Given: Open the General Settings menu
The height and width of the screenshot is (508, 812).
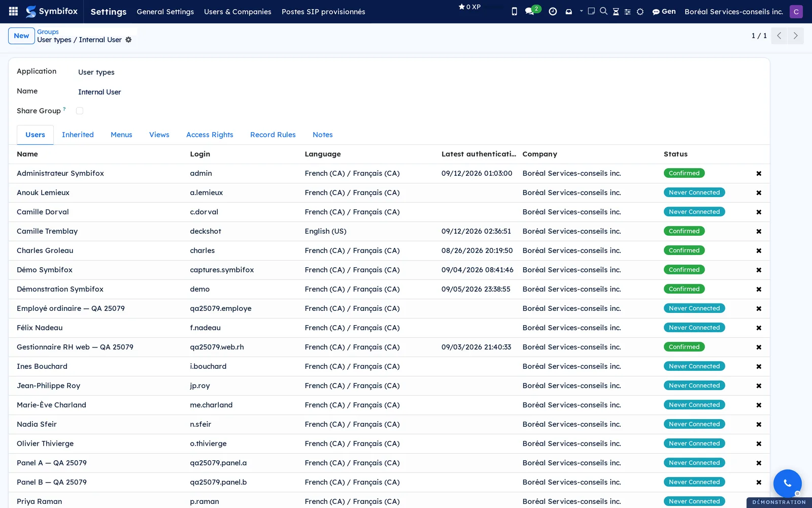Looking at the screenshot, I should coord(165,11).
